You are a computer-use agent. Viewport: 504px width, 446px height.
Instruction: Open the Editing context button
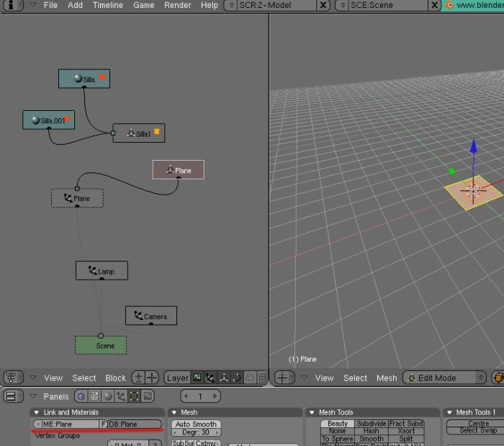[134, 396]
